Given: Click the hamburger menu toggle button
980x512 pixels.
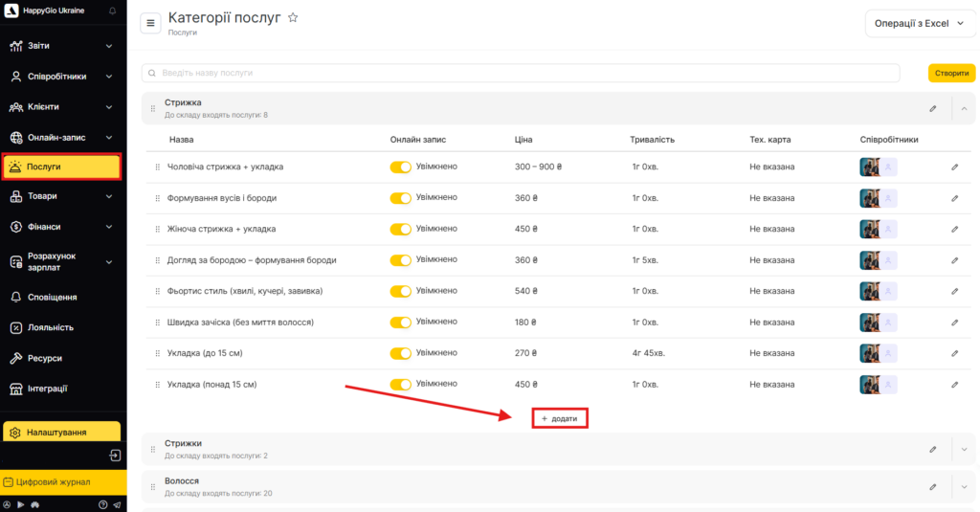Looking at the screenshot, I should click(150, 23).
